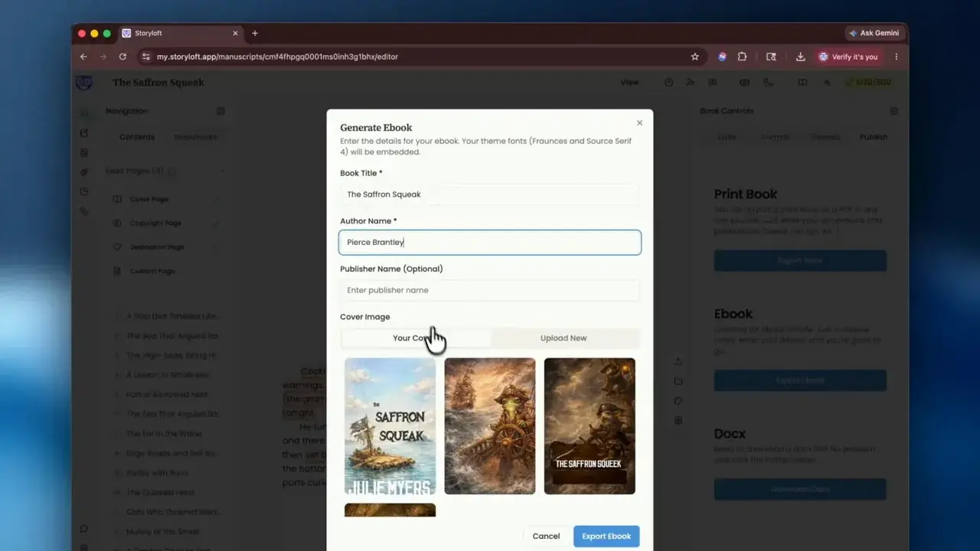The height and width of the screenshot is (551, 980).
Task: Click the button under Ebook section
Action: point(800,380)
